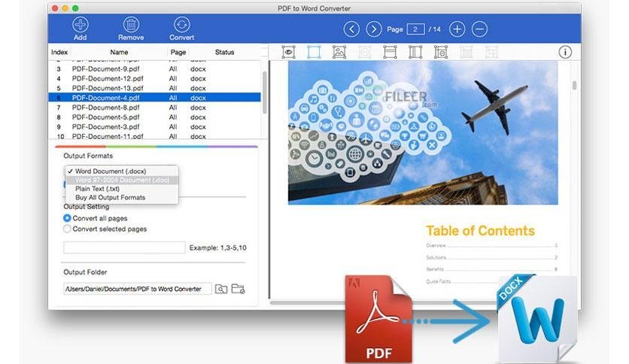Go to previous page with left arrow
The height and width of the screenshot is (364, 629).
[x=351, y=29]
